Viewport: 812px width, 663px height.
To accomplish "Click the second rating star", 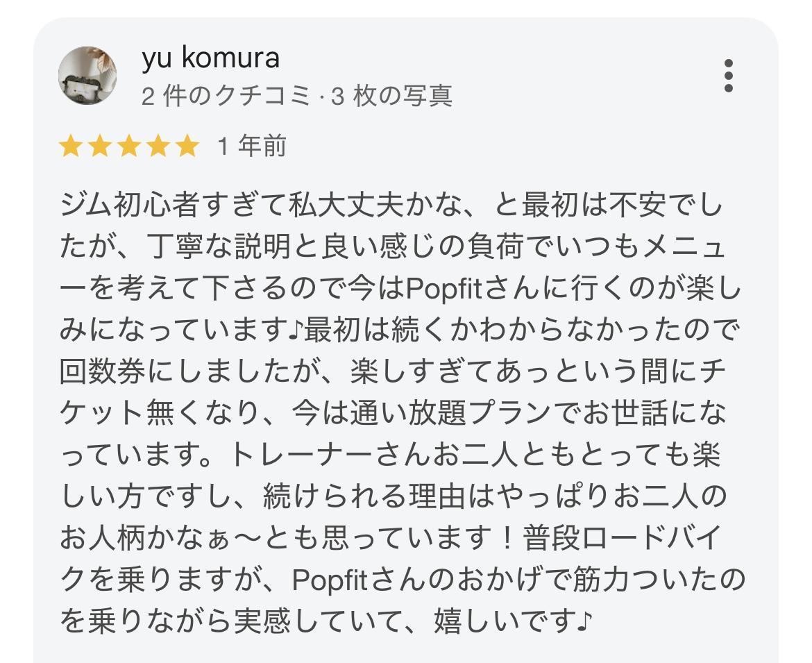I will coord(99,146).
